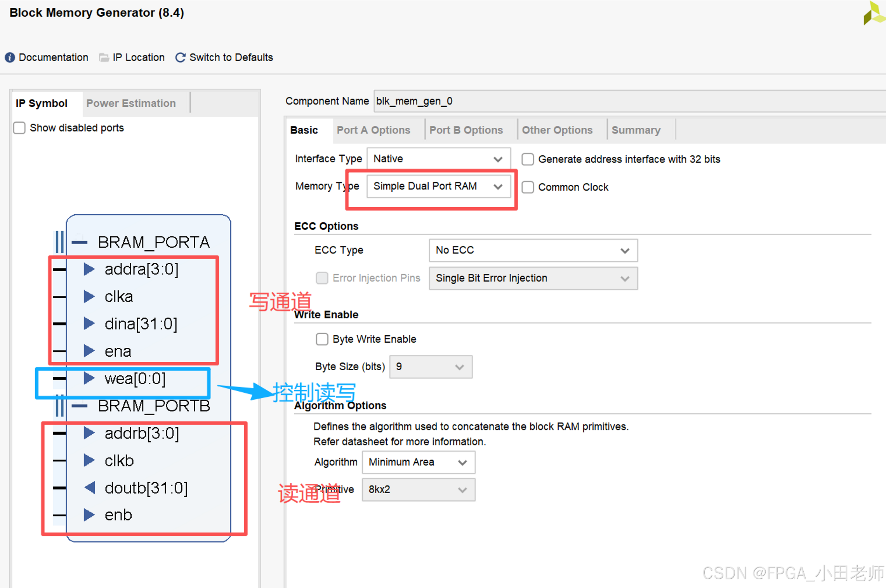886x588 pixels.
Task: Enable Generate address interface with 32 bits
Action: pyautogui.click(x=528, y=159)
